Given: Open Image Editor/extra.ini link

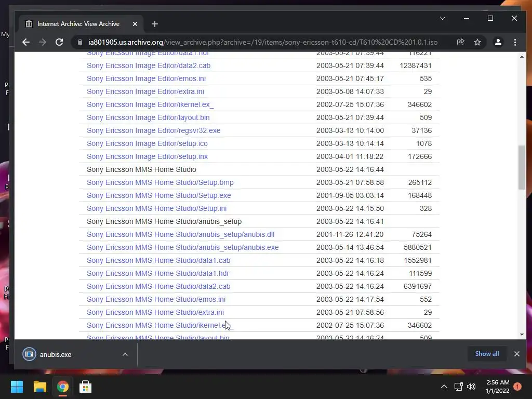Looking at the screenshot, I should [x=145, y=91].
